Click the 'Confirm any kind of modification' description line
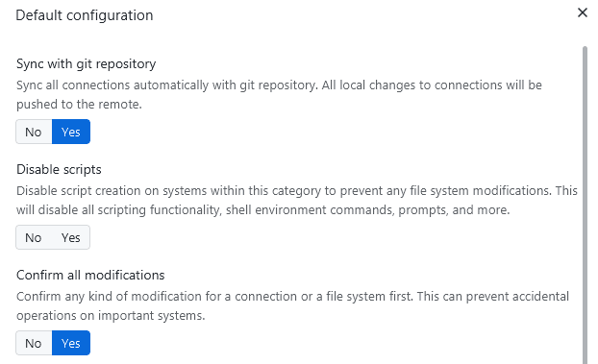 pos(292,296)
